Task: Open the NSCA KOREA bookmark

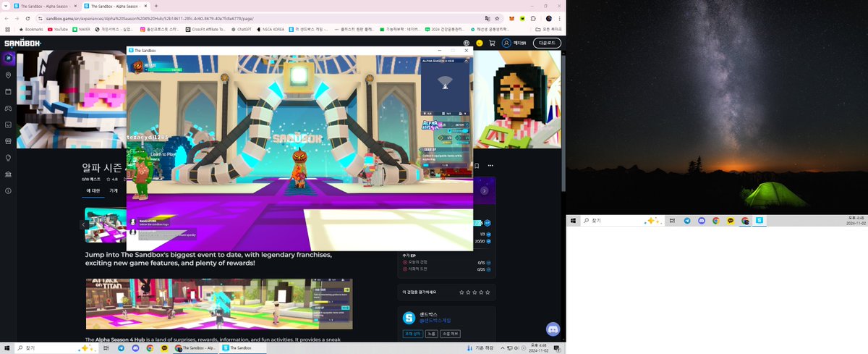Action: click(x=271, y=29)
